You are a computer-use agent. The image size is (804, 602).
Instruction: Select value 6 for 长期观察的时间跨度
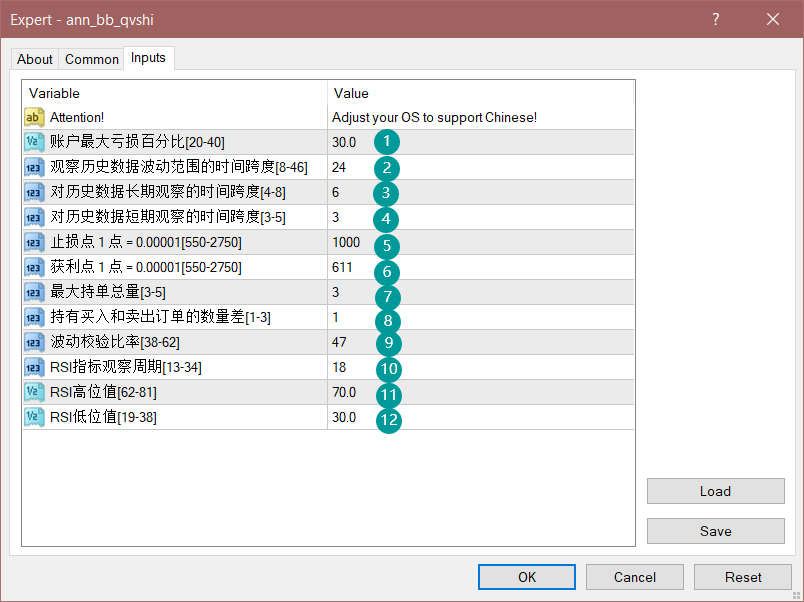click(335, 193)
